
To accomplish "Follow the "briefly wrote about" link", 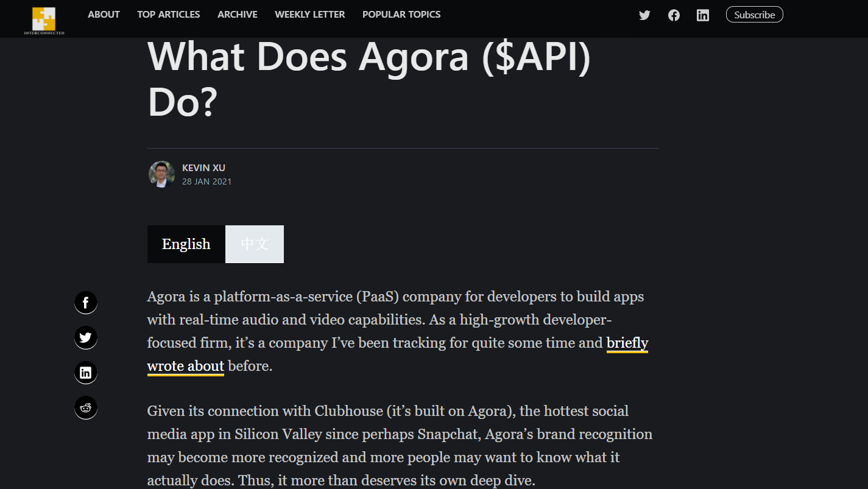I will [627, 343].
